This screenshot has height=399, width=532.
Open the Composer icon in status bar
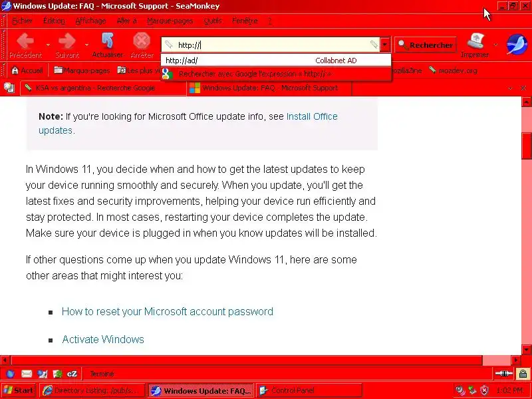click(43, 374)
